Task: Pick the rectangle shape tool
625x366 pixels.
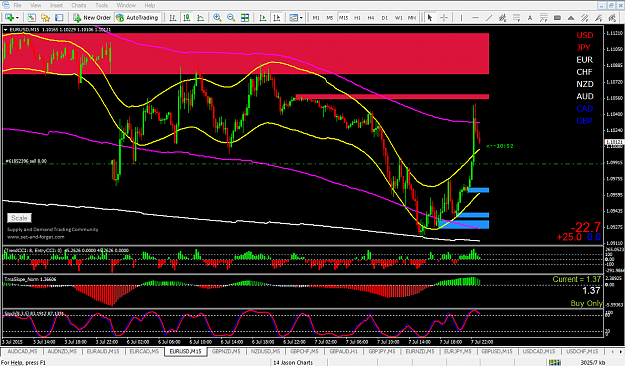Action: tap(557, 18)
